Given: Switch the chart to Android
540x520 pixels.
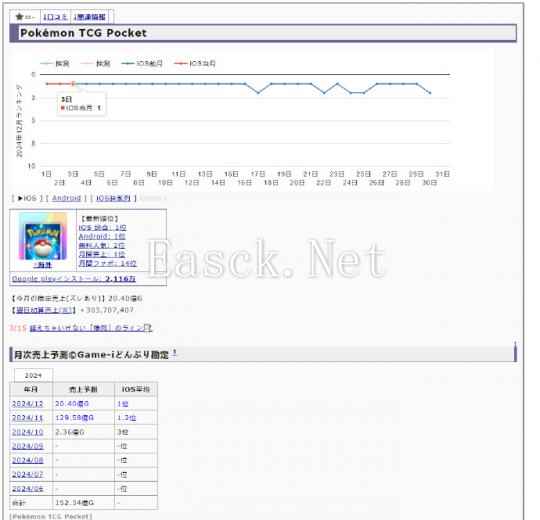Looking at the screenshot, I should (66, 198).
